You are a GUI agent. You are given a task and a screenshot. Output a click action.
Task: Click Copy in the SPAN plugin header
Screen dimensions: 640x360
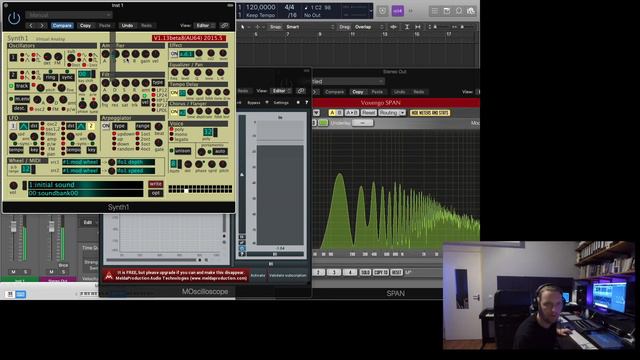pos(358,92)
